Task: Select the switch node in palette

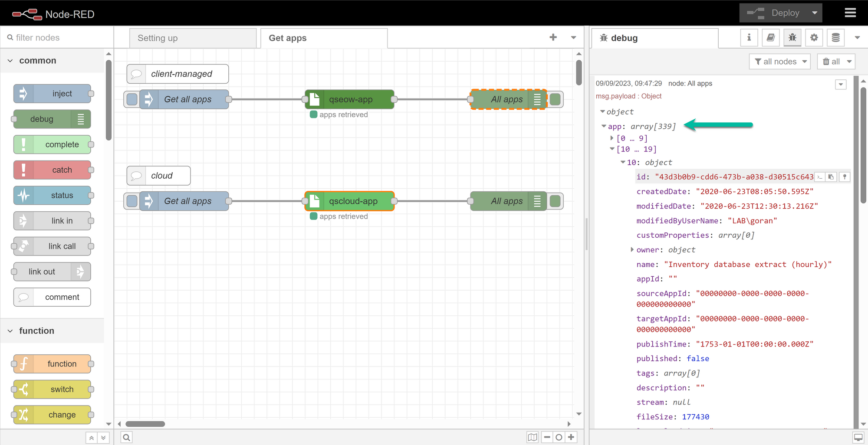Action: [53, 389]
